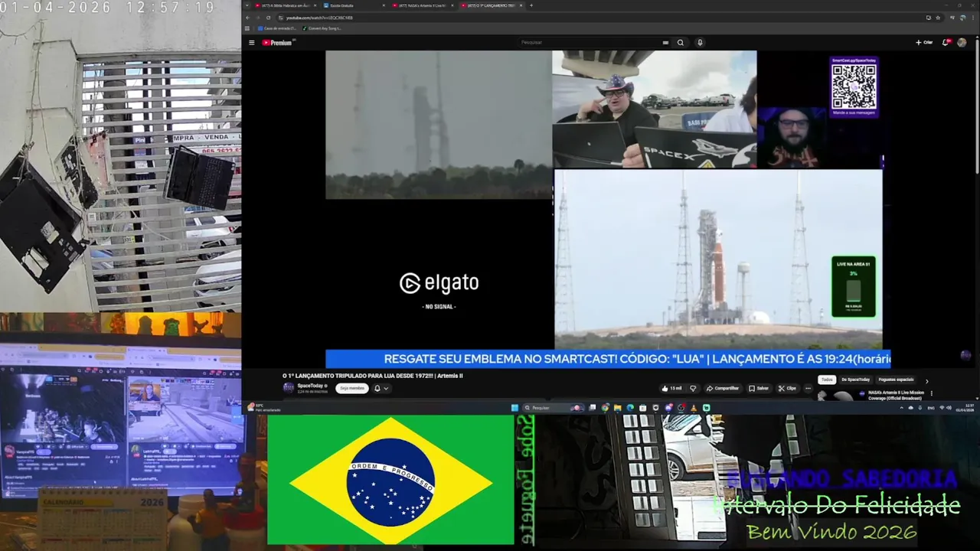Open the volume and network tray icons

(x=945, y=408)
